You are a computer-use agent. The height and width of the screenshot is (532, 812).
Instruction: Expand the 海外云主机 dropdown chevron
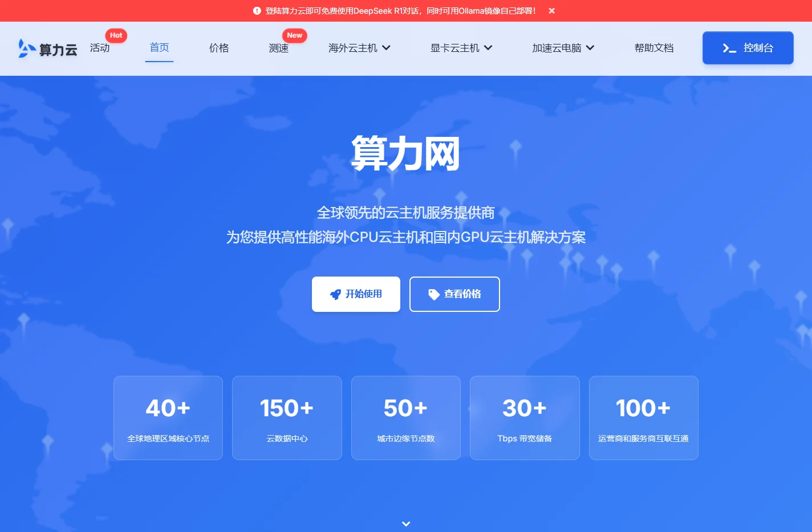(386, 48)
